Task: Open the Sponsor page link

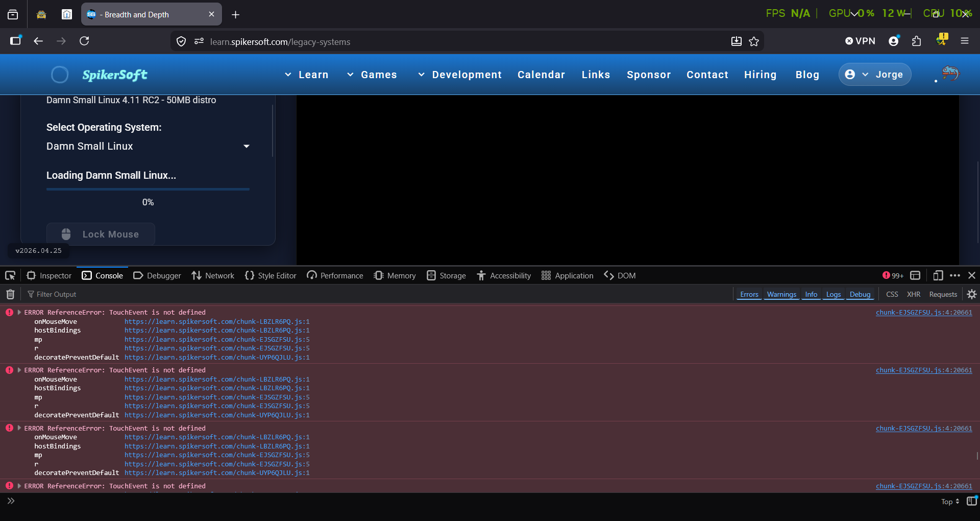Action: (649, 75)
